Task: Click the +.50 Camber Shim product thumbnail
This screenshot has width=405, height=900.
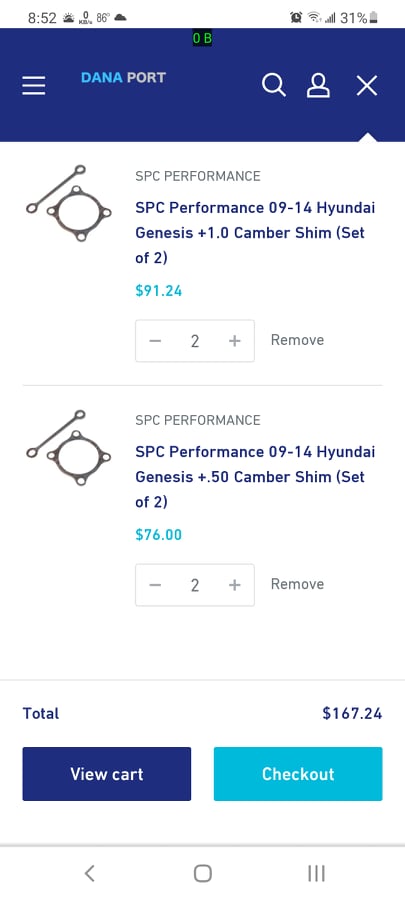Action: [68, 448]
